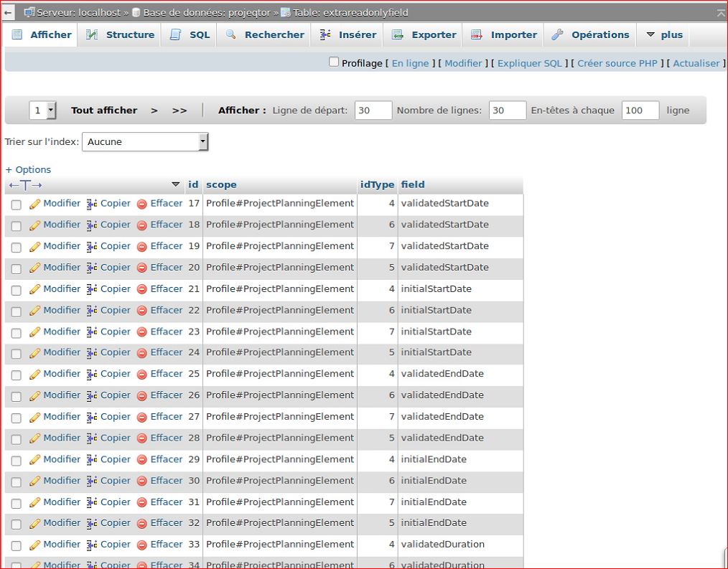Open the 'Trier sur l'index' dropdown

coord(145,142)
